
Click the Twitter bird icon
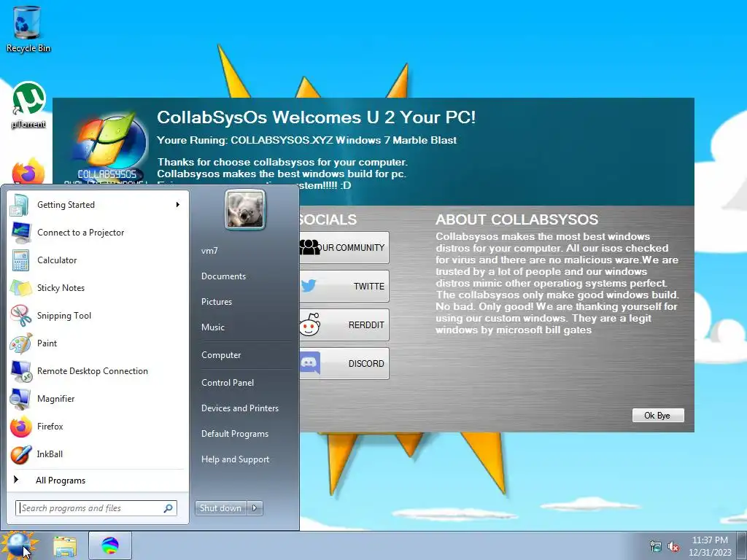(x=309, y=286)
